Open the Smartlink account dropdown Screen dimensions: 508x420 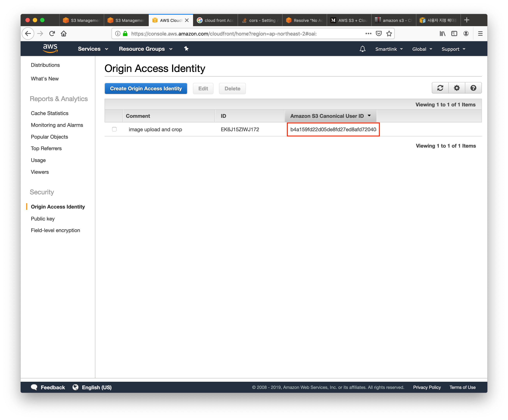point(389,49)
